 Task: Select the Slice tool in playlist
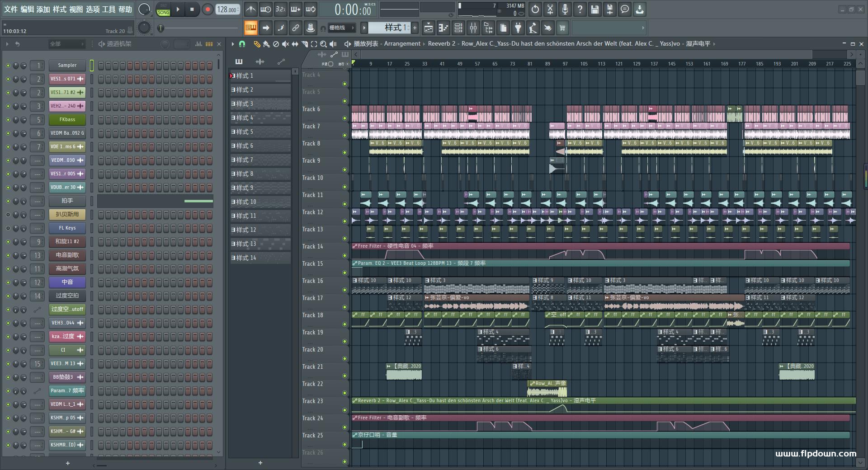tap(304, 44)
